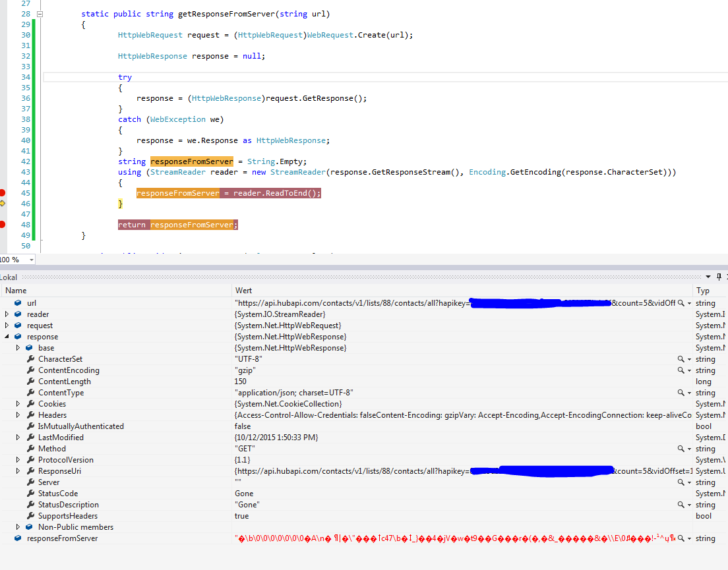Open text visualizer magnifier for Method value
The height and width of the screenshot is (570, 728).
681,449
